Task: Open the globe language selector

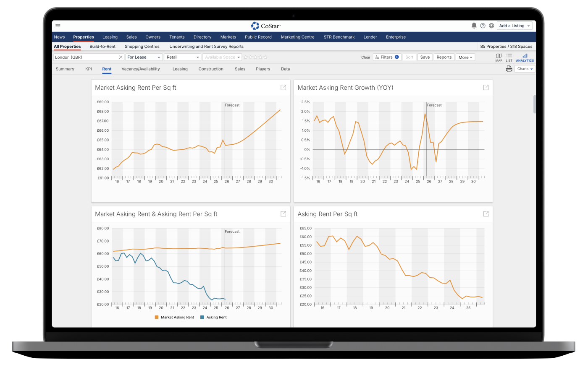Action: pyautogui.click(x=491, y=26)
